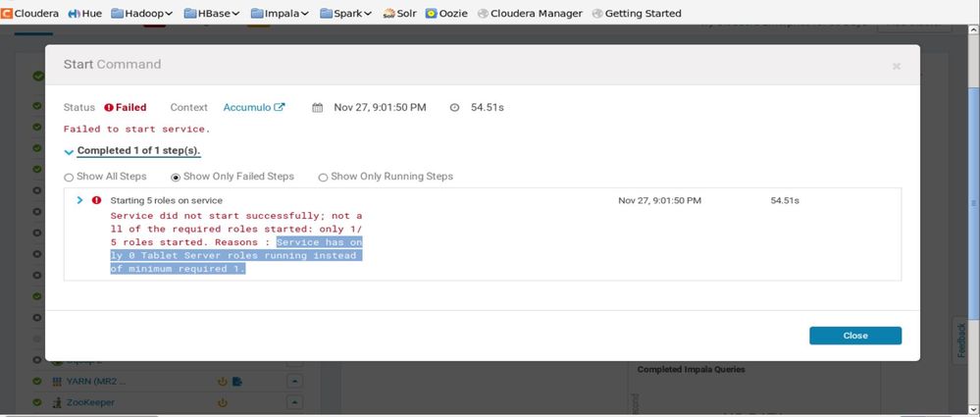Click the red error icon on the failed step
This screenshot has width=980, height=417.
click(96, 200)
